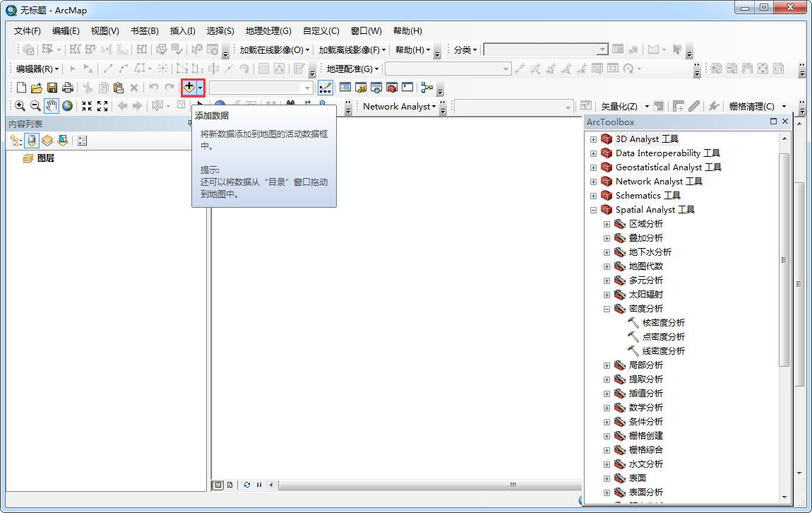Screen dimensions: 812x513
Task: Select the 核密度分析 tool in Spatial Analyst
Action: click(662, 322)
